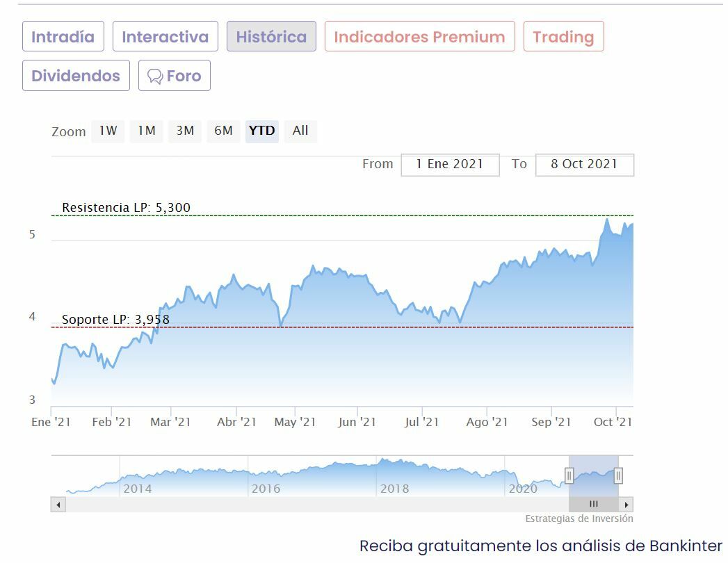Click the scrollbar left arrow
Viewport: 728px width, 563px height.
click(58, 505)
